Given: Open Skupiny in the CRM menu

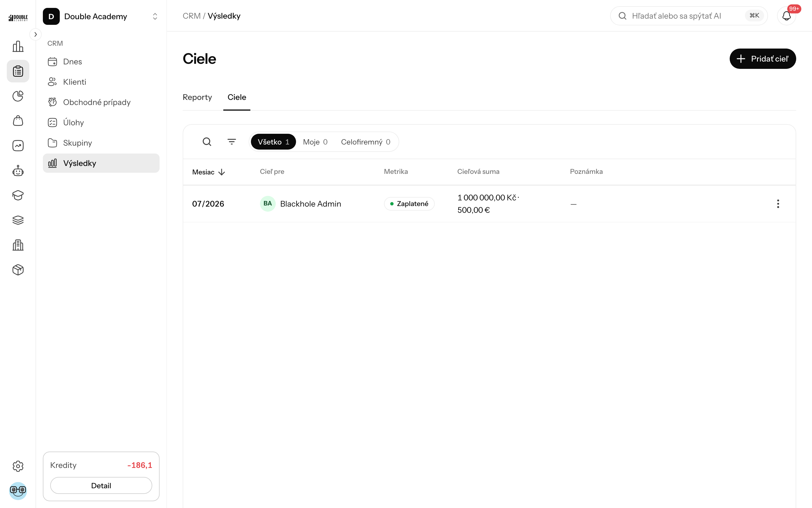Looking at the screenshot, I should click(101, 143).
